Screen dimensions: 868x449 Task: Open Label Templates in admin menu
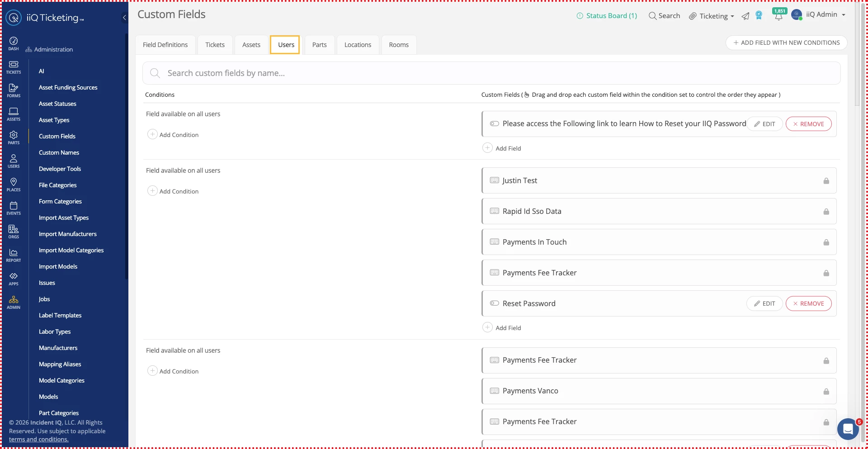point(60,315)
